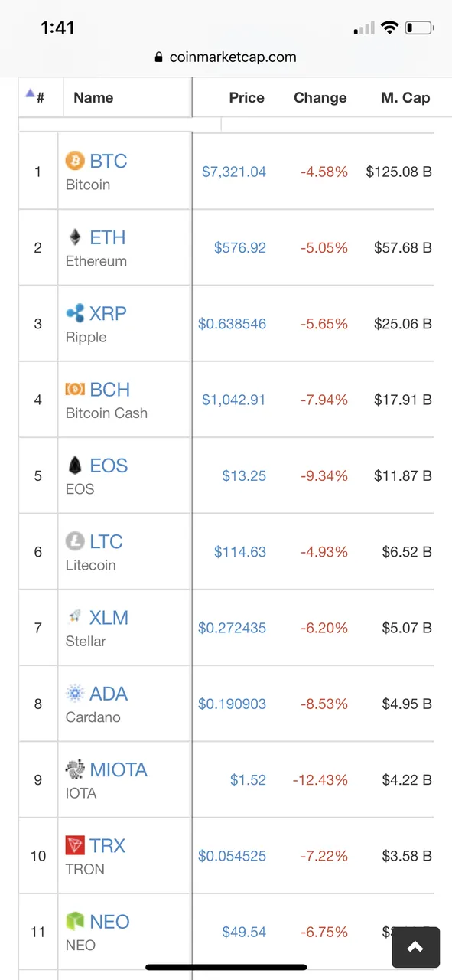This screenshot has height=980, width=452.
Task: Sort table by M. Cap header
Action: 405,98
